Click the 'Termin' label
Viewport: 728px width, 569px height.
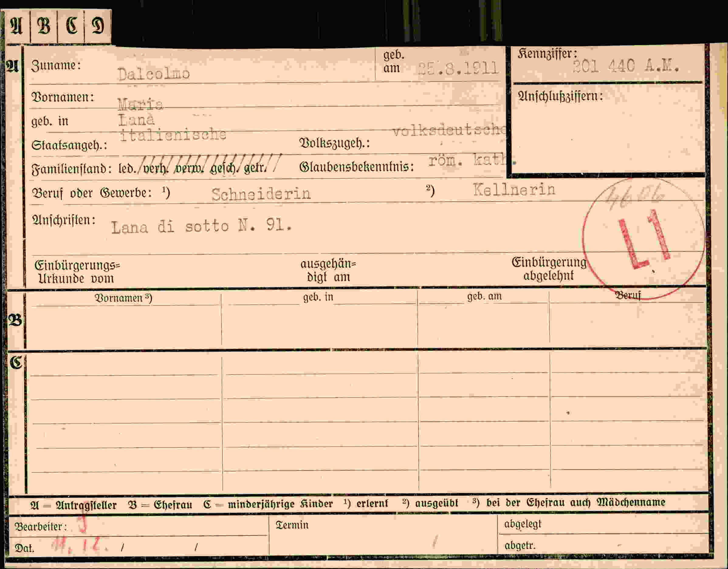[x=292, y=525]
